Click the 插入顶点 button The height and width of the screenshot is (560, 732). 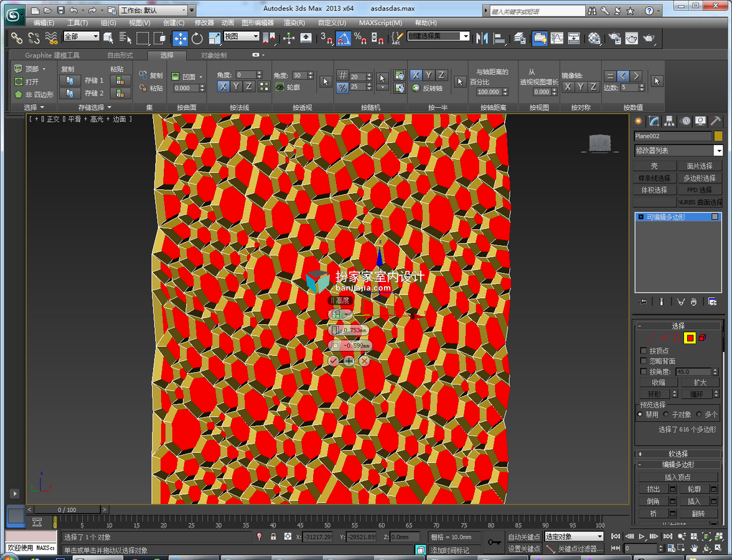tap(678, 477)
